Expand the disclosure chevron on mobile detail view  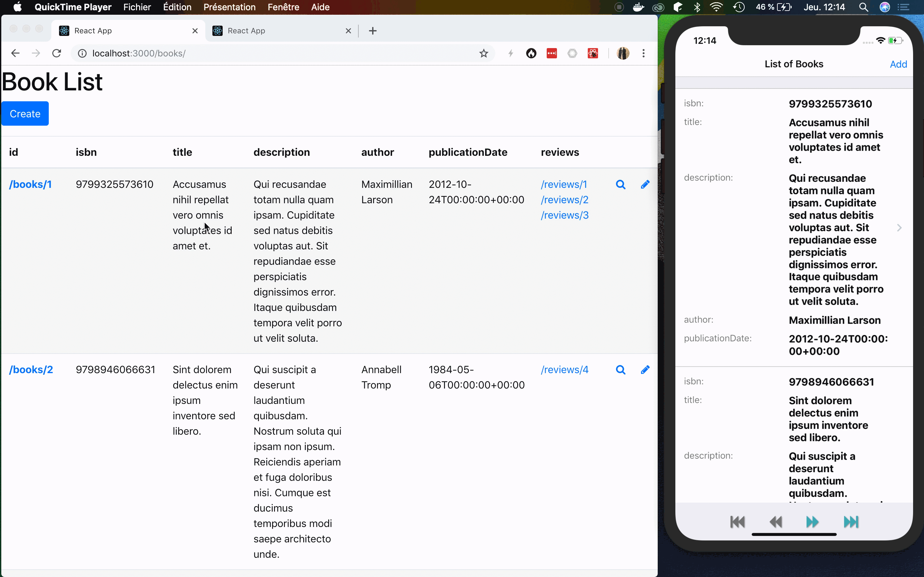click(899, 228)
